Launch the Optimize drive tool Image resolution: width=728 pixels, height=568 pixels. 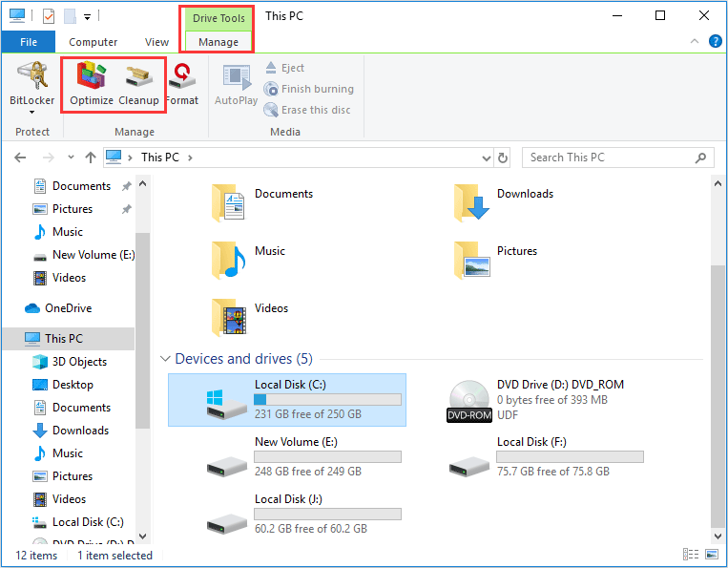click(92, 84)
